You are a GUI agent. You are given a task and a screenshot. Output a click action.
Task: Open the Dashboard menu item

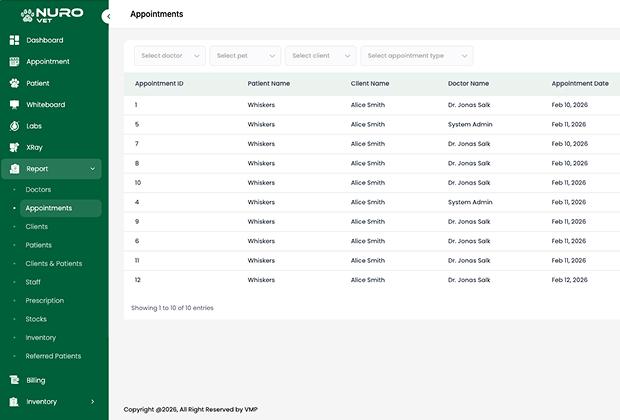coord(45,40)
